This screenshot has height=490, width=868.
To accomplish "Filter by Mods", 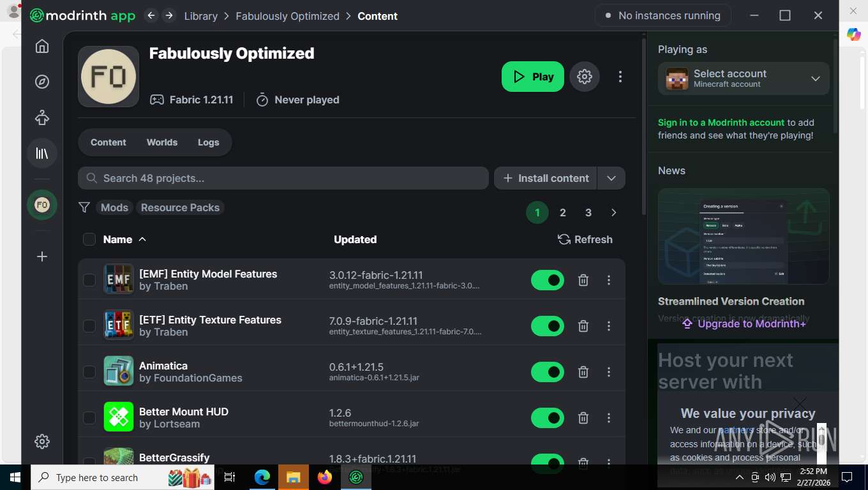I will (x=115, y=207).
